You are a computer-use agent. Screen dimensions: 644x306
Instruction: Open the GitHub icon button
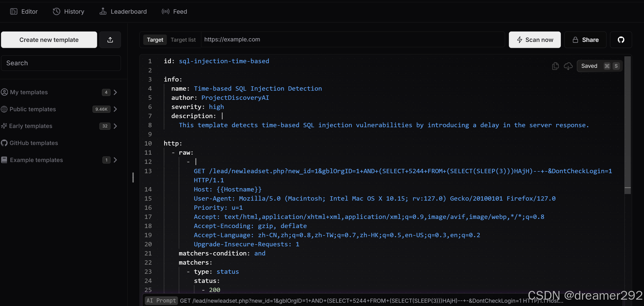click(621, 40)
